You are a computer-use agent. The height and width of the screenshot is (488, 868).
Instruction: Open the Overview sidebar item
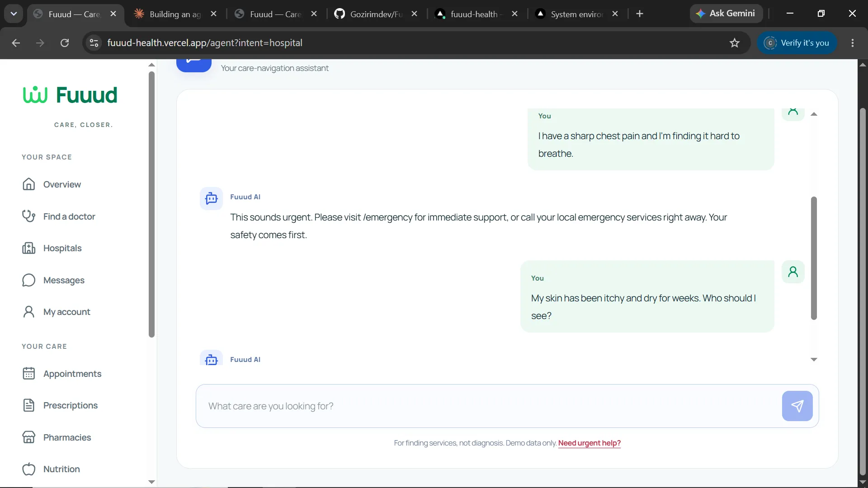62,184
